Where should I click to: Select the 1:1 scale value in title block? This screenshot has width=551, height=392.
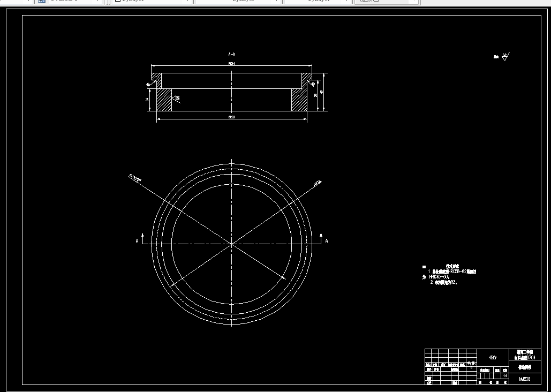pyautogui.click(x=505, y=376)
